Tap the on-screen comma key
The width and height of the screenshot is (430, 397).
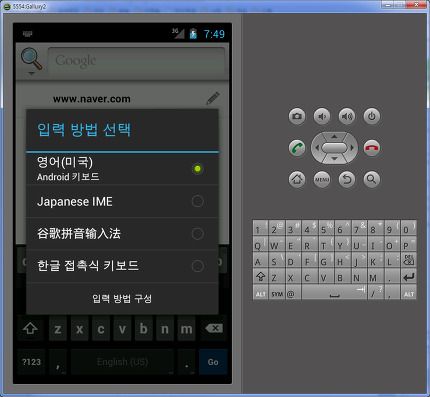[x=58, y=362]
